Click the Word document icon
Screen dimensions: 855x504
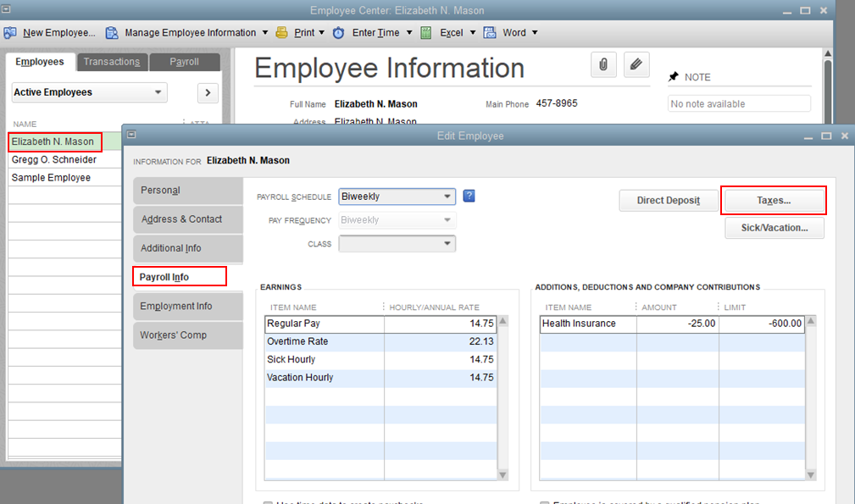click(490, 33)
